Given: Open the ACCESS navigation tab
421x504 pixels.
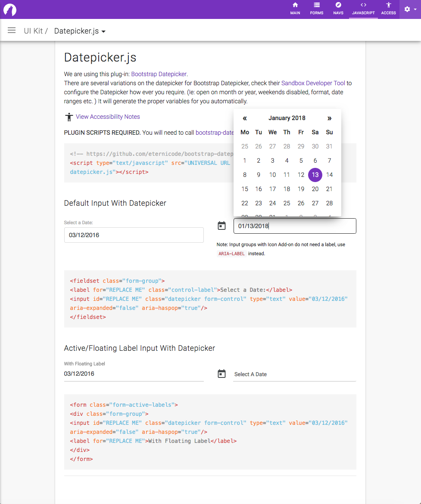Looking at the screenshot, I should pos(389,9).
